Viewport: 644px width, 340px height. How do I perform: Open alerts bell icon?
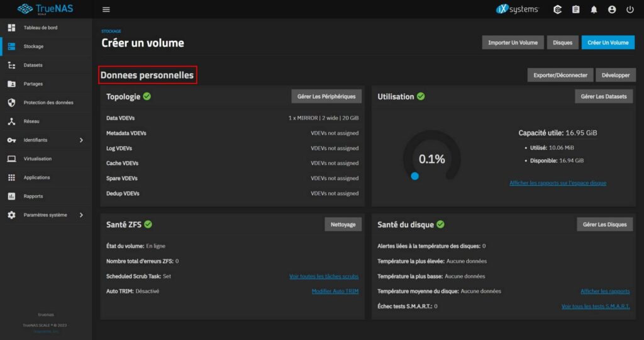(x=594, y=9)
